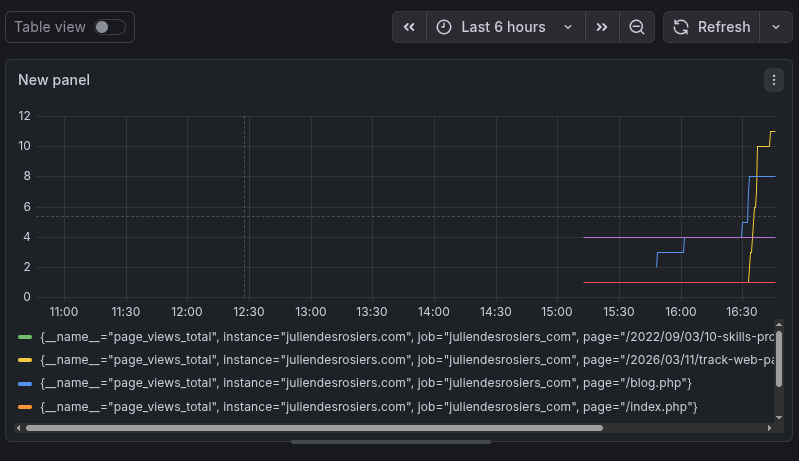Open the panel three-dot menu
This screenshot has width=799, height=461.
pos(774,80)
